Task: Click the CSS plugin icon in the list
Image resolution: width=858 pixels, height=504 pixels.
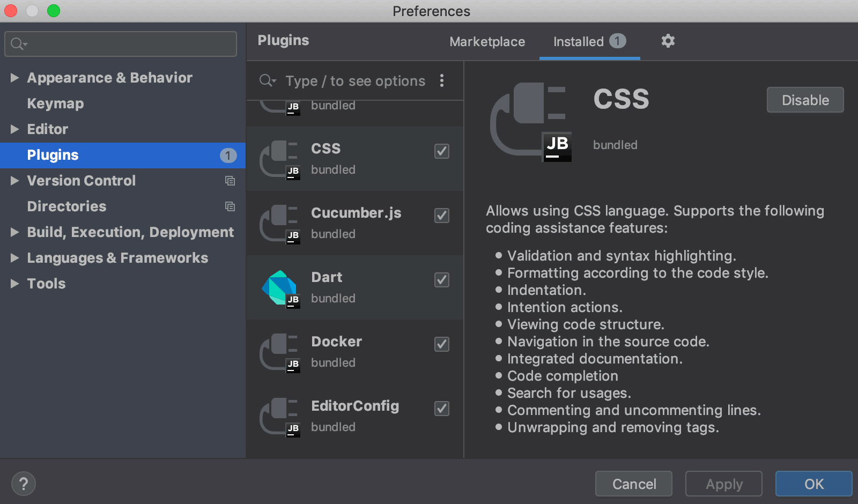Action: pos(279,158)
